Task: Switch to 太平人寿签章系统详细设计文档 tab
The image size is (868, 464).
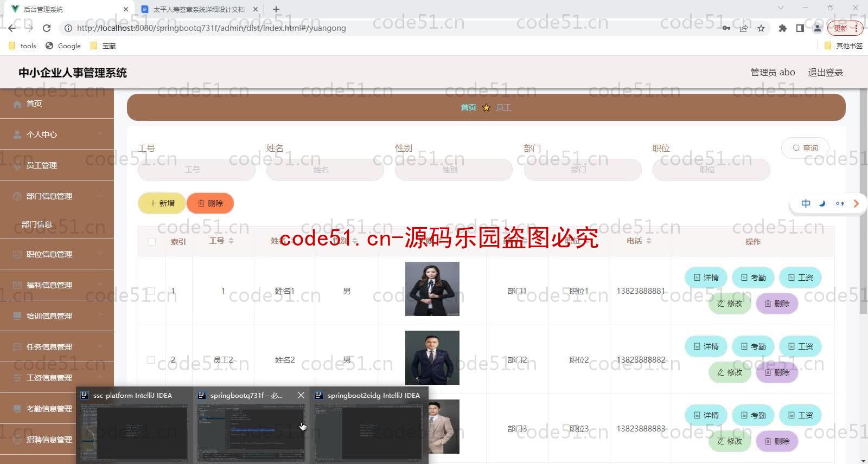Action: (198, 9)
